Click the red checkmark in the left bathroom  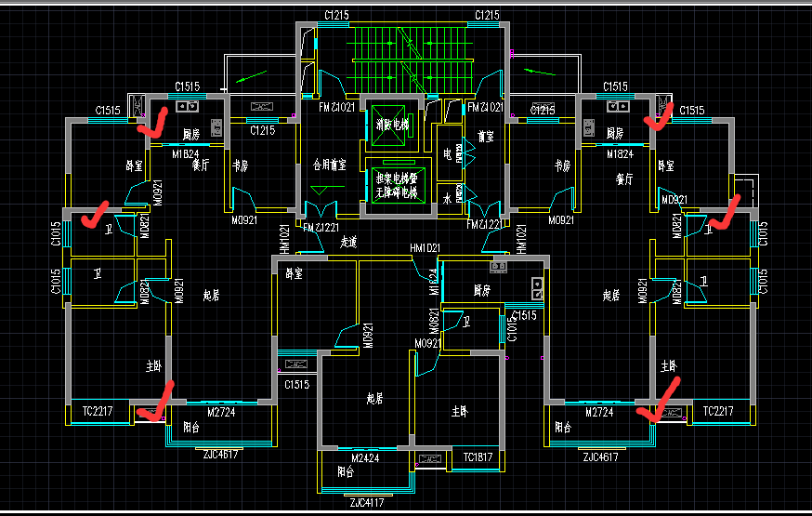(x=95, y=215)
